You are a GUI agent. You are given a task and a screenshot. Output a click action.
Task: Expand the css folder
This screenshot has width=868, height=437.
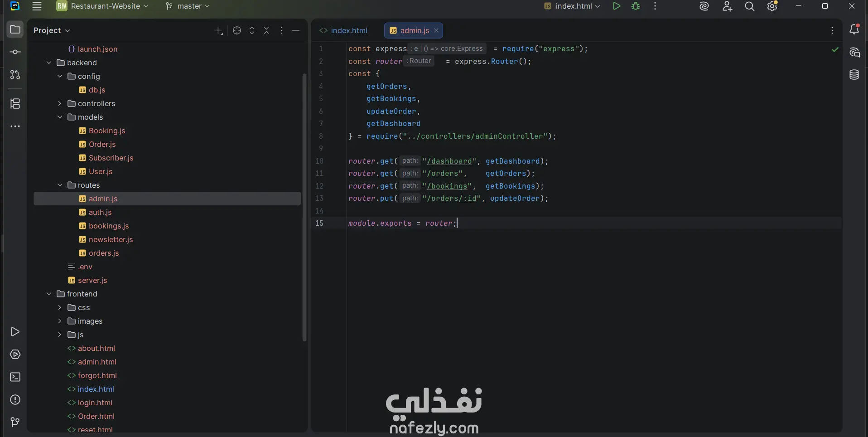60,307
